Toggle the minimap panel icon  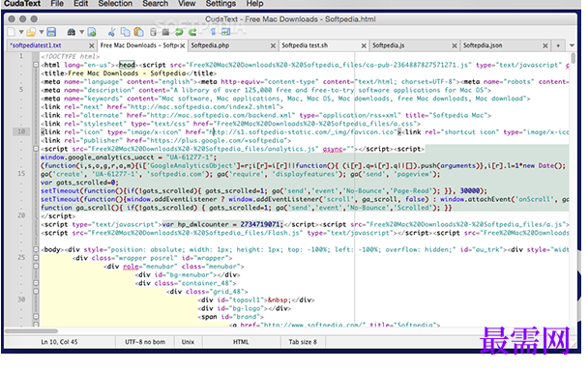225,32
